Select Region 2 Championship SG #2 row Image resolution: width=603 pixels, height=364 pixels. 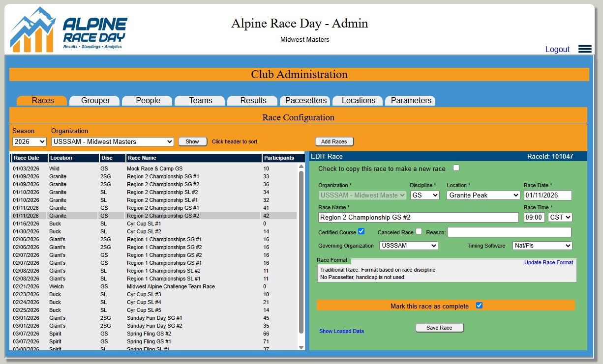point(154,184)
